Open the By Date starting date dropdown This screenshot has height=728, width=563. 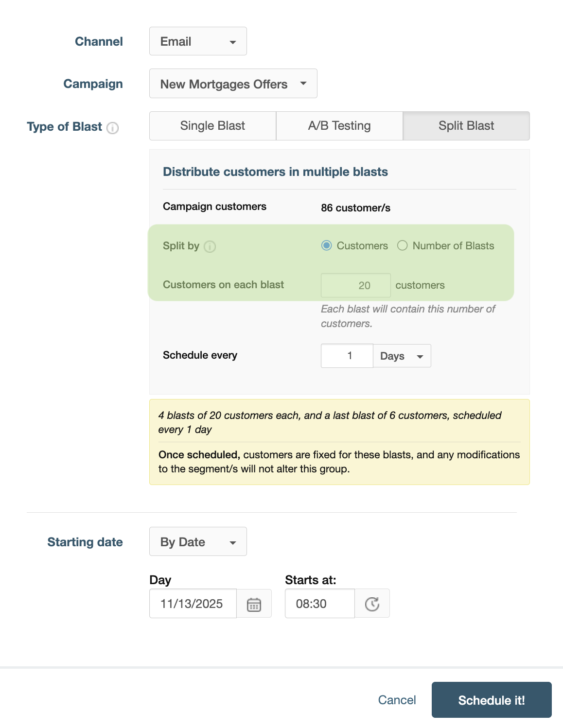click(x=197, y=541)
